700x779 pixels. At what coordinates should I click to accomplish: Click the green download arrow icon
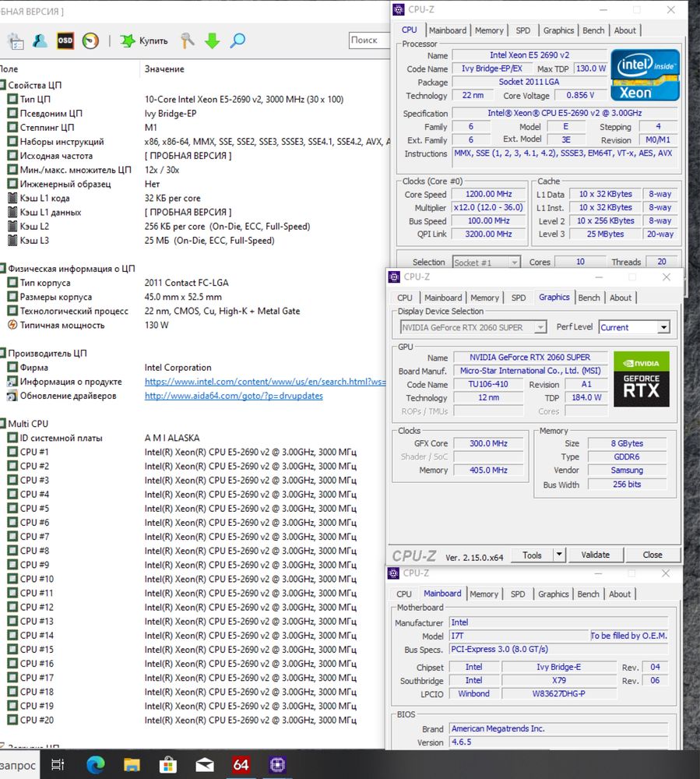[x=212, y=41]
